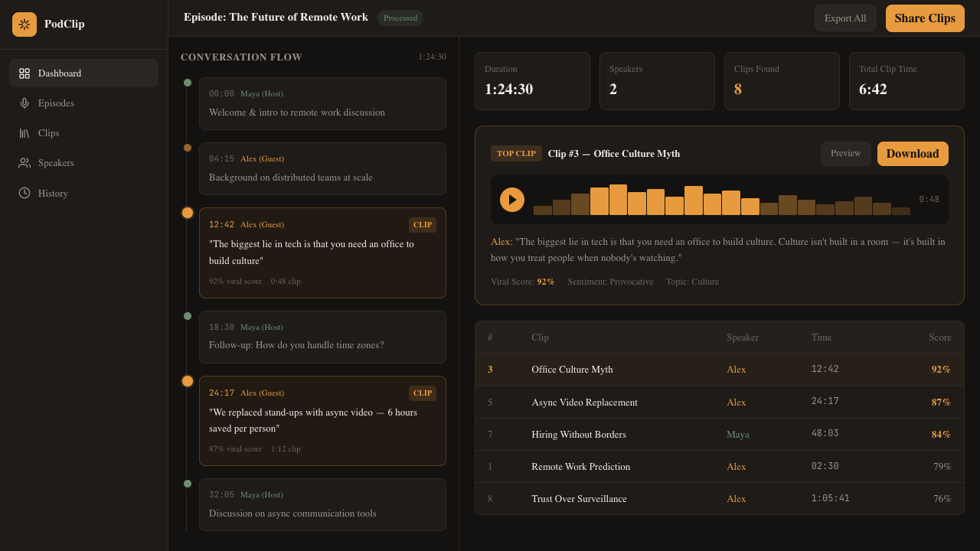Screen dimensions: 980x551
Task: Open Speakers section in sidebar
Action: coord(83,163)
